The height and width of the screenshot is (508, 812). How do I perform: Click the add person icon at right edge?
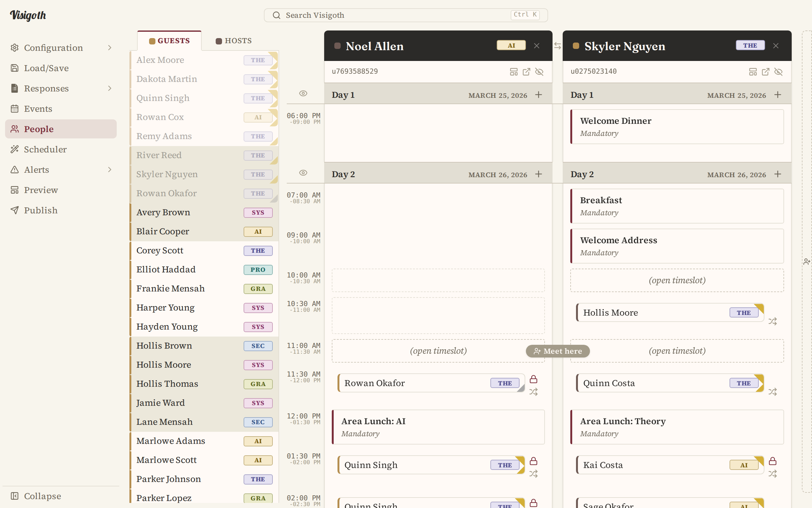pyautogui.click(x=807, y=262)
